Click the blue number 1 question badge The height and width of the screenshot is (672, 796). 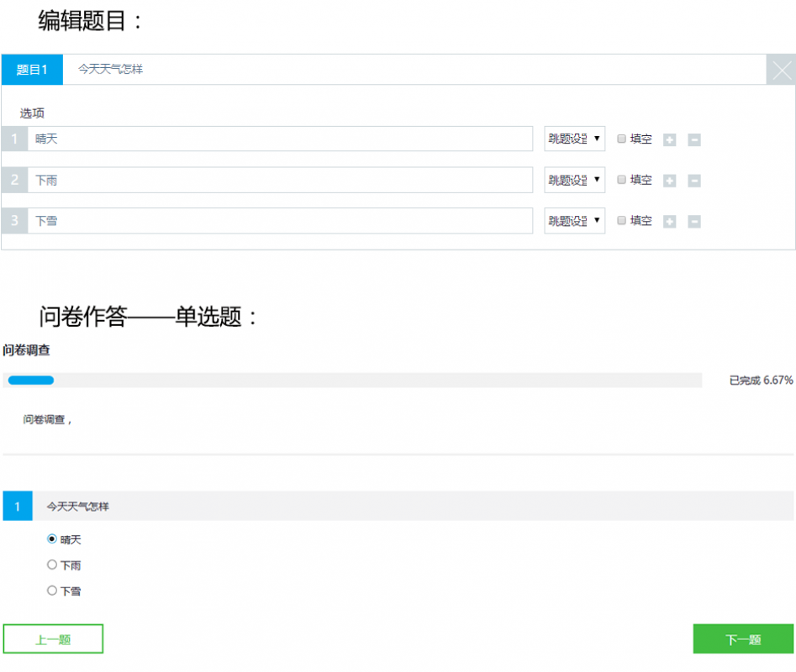pos(18,507)
